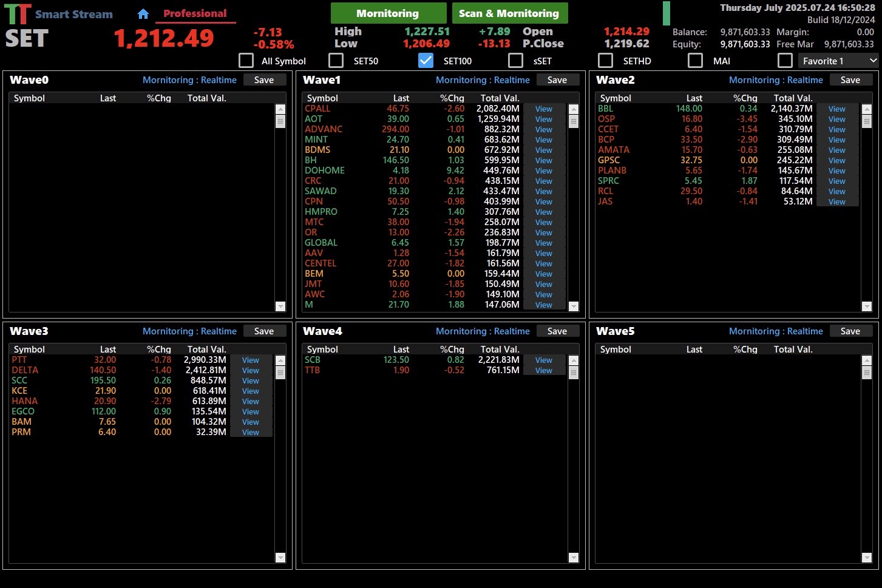Screen dimensions: 882x588
Task: Open the Favorite 1 dropdown
Action: (838, 61)
